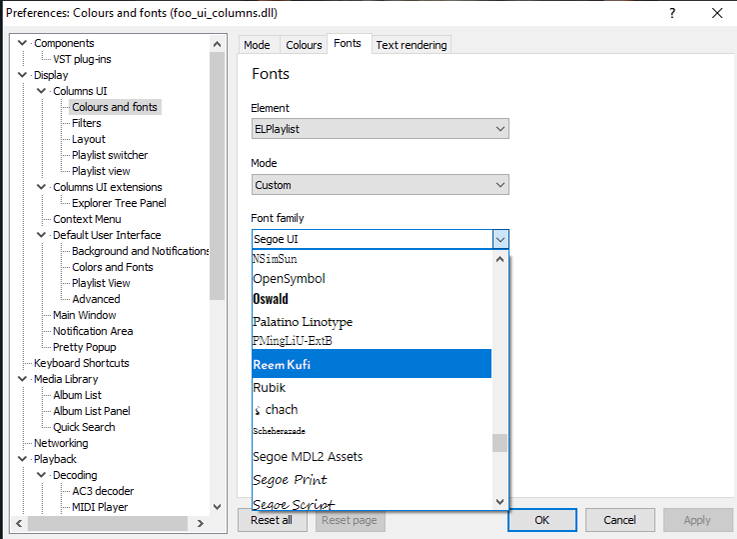The width and height of the screenshot is (737, 539).
Task: Switch to the Colours tab
Action: pyautogui.click(x=304, y=45)
